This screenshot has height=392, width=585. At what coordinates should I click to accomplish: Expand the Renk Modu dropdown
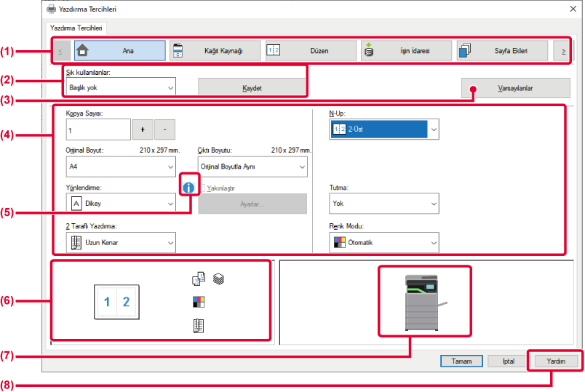pyautogui.click(x=384, y=242)
